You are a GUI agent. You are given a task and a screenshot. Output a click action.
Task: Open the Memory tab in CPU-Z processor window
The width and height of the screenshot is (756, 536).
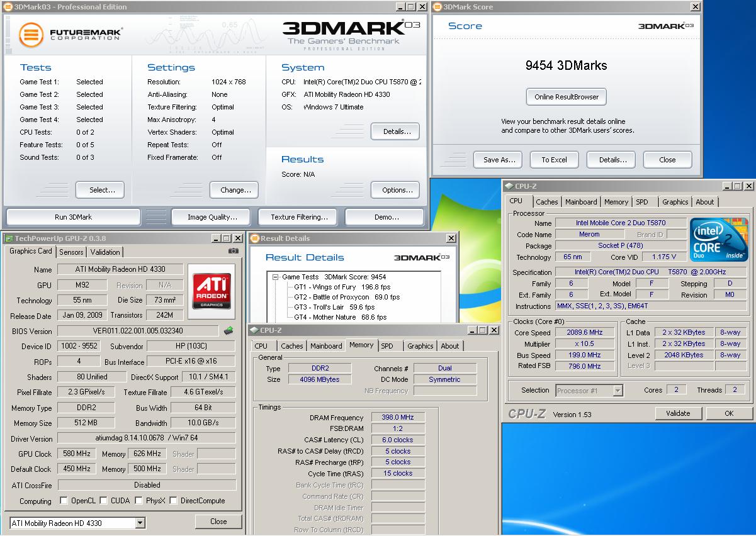pyautogui.click(x=616, y=202)
